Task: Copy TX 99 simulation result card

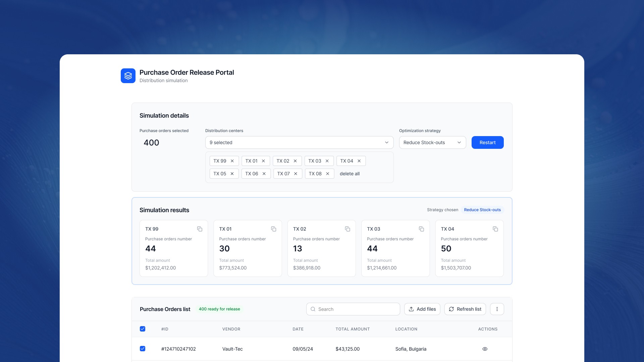Action: (x=200, y=229)
